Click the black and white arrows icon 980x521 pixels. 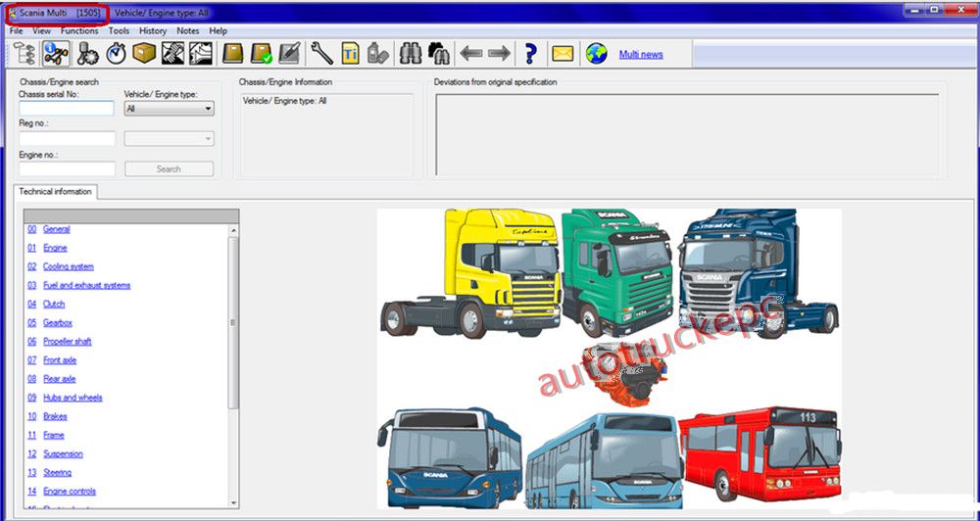tap(201, 54)
